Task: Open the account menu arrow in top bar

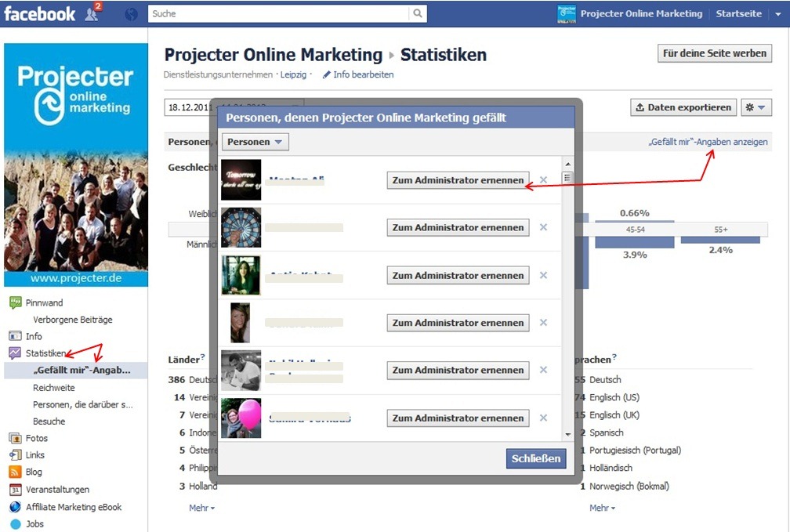Action: [778, 14]
